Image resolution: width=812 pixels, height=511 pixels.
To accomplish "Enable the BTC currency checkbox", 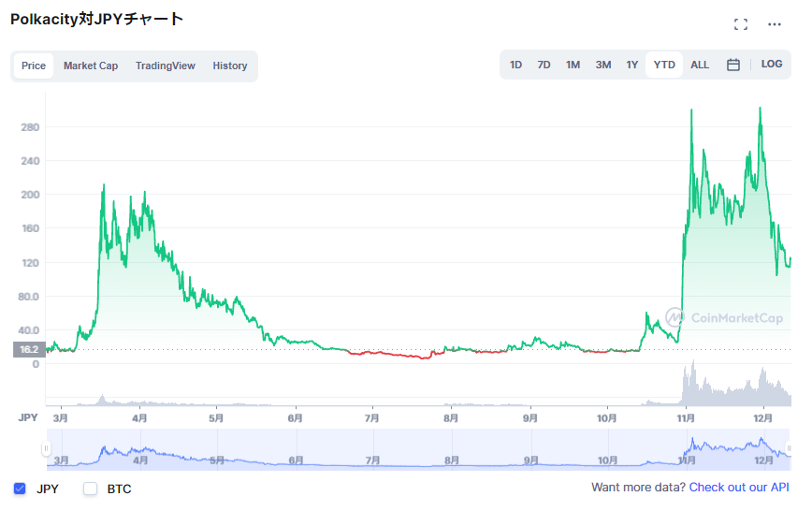I will click(90, 489).
